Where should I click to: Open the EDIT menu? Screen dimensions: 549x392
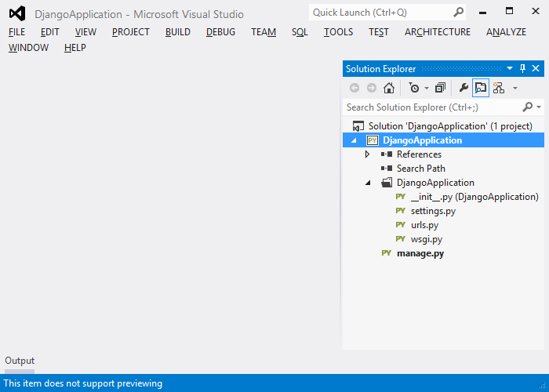49,32
